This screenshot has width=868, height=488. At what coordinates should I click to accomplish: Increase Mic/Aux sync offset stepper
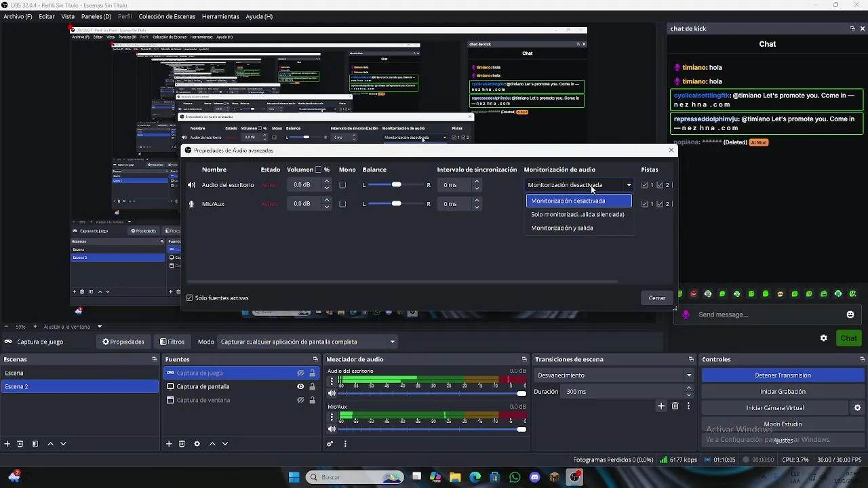477,201
